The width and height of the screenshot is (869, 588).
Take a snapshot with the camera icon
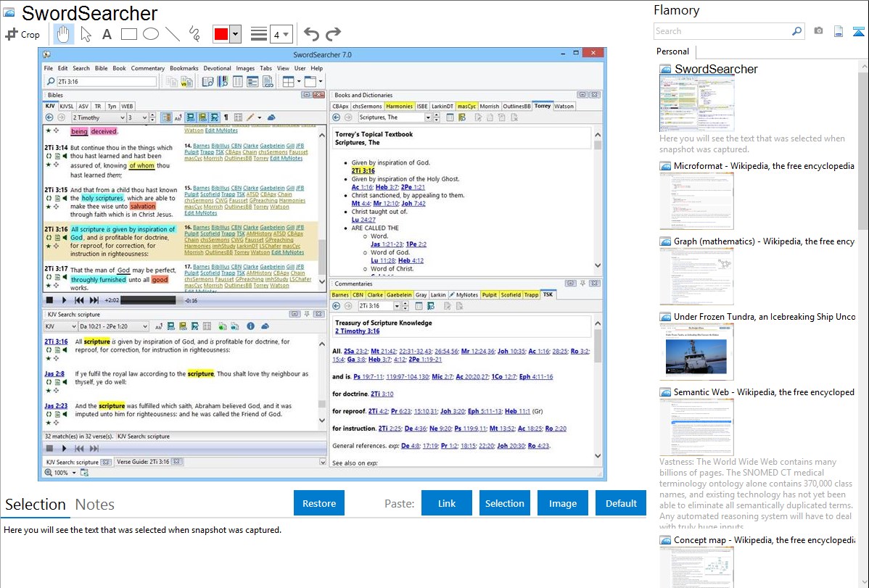tap(818, 31)
